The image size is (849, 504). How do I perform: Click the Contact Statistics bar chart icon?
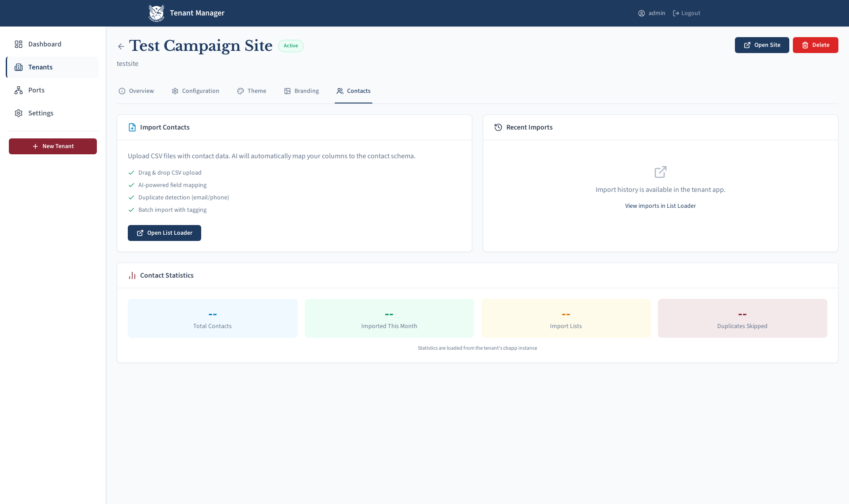(x=132, y=275)
